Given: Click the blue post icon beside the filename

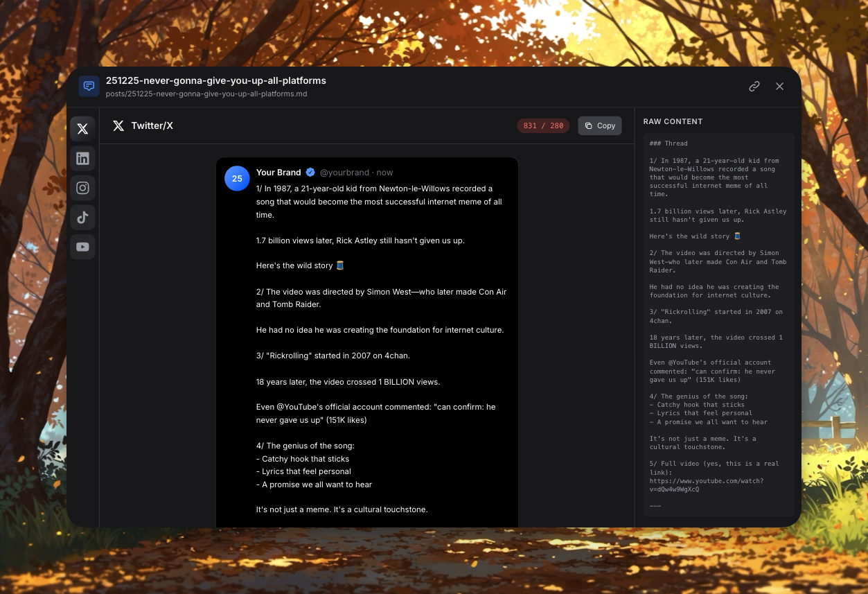Looking at the screenshot, I should click(x=89, y=86).
